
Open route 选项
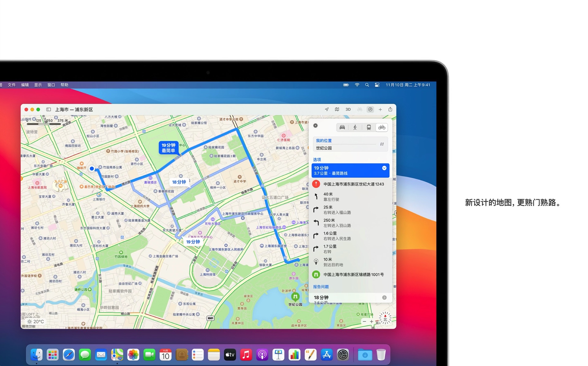click(x=317, y=160)
